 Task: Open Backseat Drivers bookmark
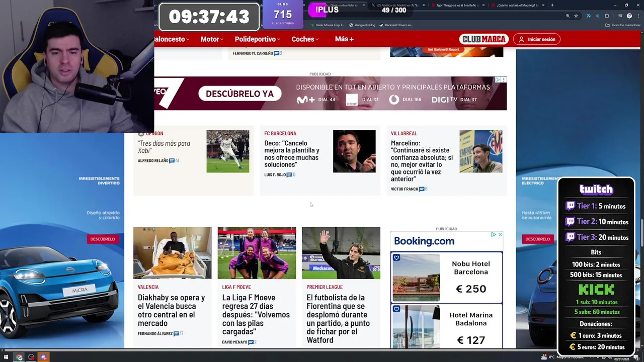396,25
